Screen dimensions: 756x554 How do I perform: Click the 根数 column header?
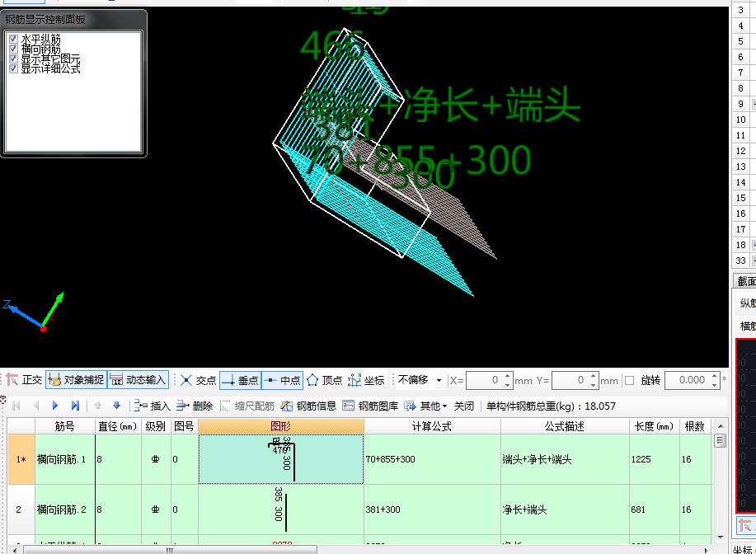coord(695,426)
